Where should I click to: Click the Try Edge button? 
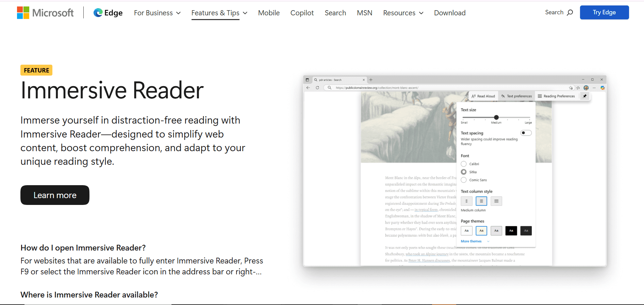(x=604, y=13)
